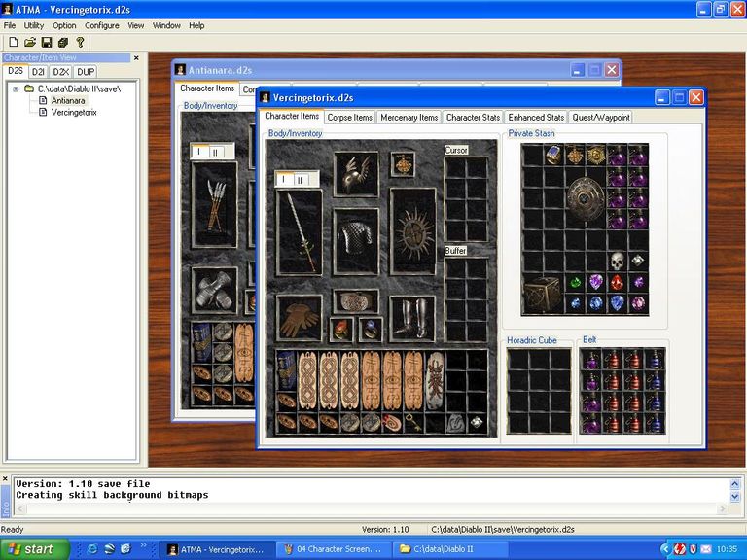Open the Configure menu
The height and width of the screenshot is (560, 747).
tap(102, 25)
